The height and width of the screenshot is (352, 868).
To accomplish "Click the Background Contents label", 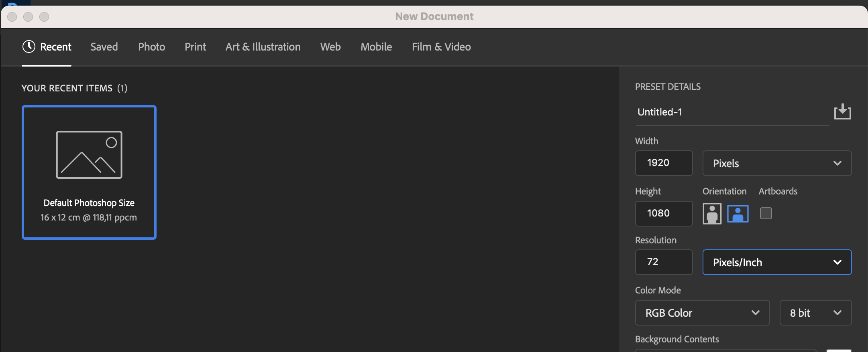I will coord(677,339).
